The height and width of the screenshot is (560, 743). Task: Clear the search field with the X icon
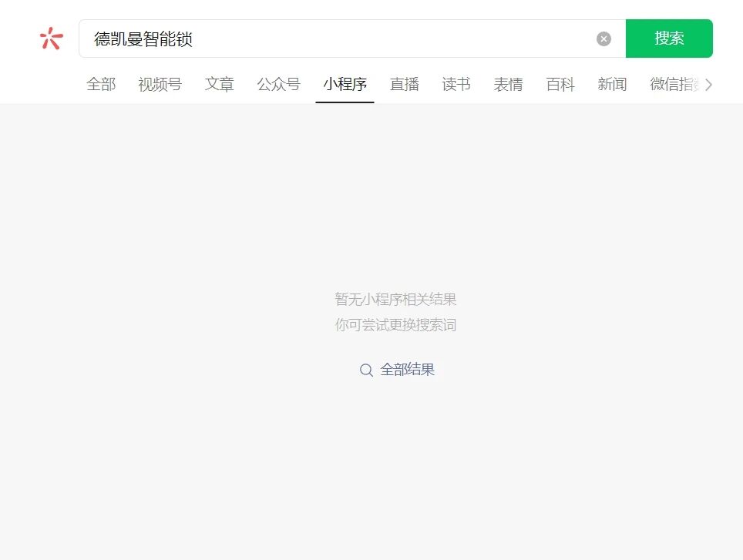click(603, 39)
